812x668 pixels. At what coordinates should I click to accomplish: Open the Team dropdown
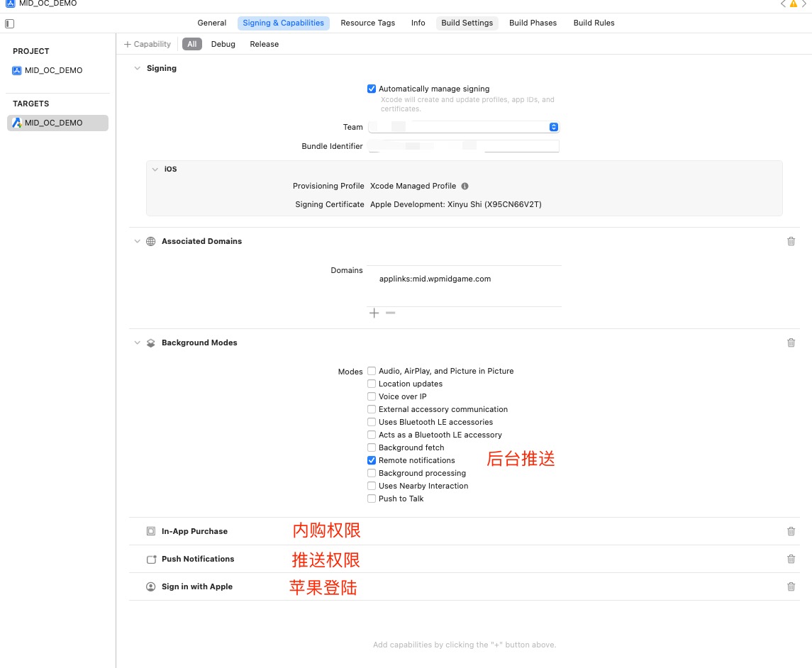pos(464,127)
